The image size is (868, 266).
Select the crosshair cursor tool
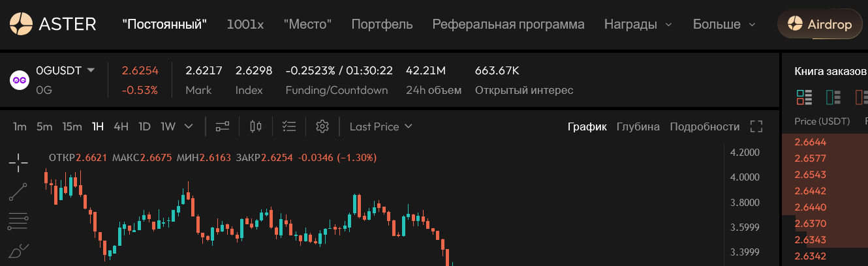pos(18,161)
